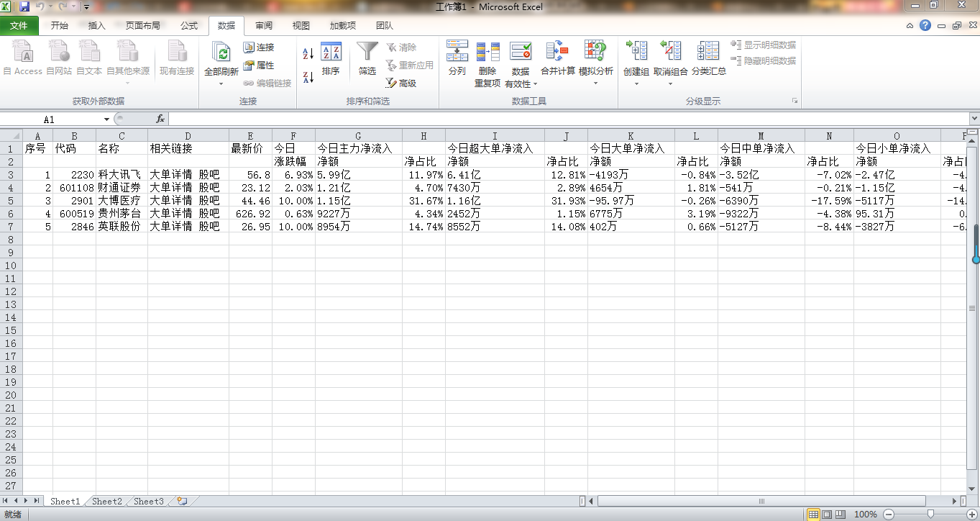Image resolution: width=980 pixels, height=521 pixels.
Task: Select row 3 header
Action: click(12, 174)
